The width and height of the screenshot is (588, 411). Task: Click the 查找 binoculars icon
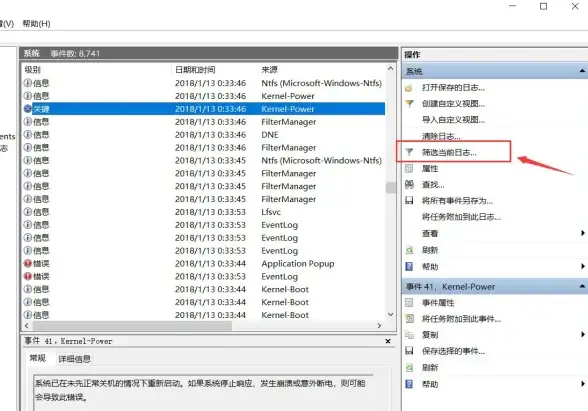pyautogui.click(x=409, y=184)
